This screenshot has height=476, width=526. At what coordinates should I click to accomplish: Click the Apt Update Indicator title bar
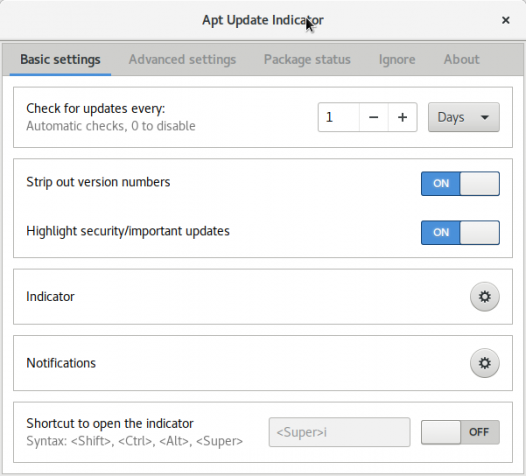[263, 20]
